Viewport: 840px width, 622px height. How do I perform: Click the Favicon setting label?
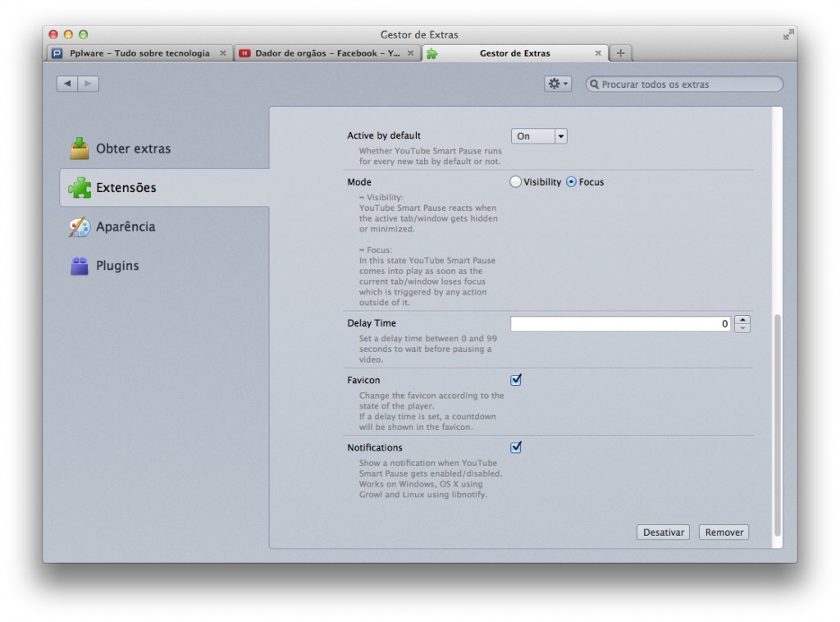click(x=363, y=380)
